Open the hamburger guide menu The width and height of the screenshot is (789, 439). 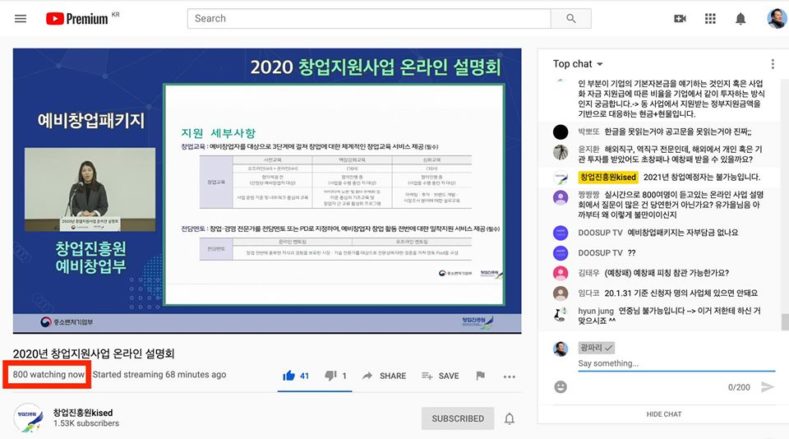tap(20, 19)
